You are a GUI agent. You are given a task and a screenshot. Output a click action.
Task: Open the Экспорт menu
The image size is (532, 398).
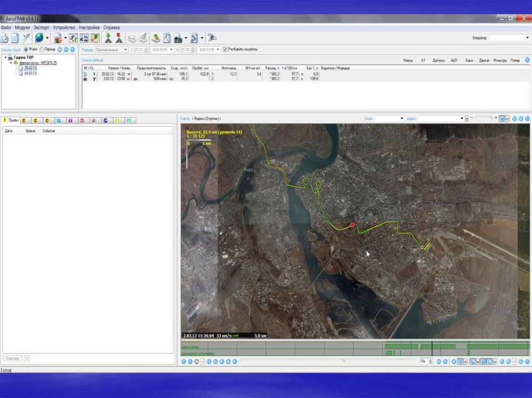pos(41,27)
